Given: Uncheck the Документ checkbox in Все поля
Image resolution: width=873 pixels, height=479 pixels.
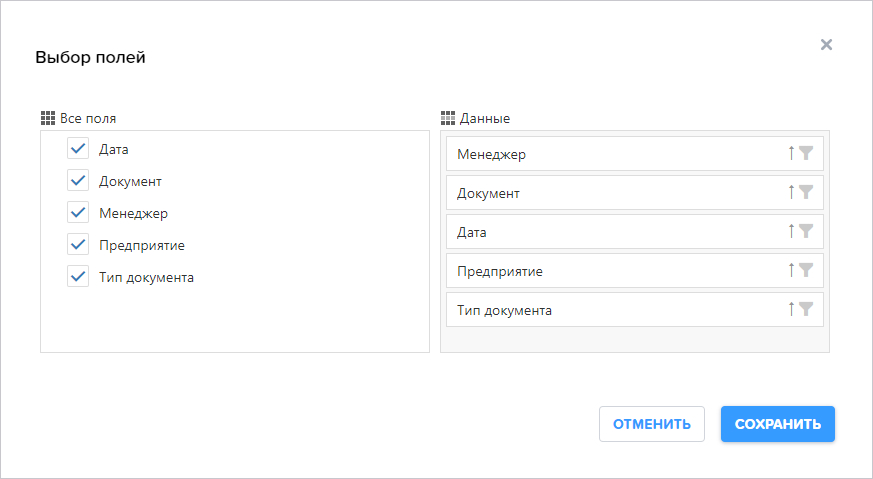Looking at the screenshot, I should pos(78,181).
